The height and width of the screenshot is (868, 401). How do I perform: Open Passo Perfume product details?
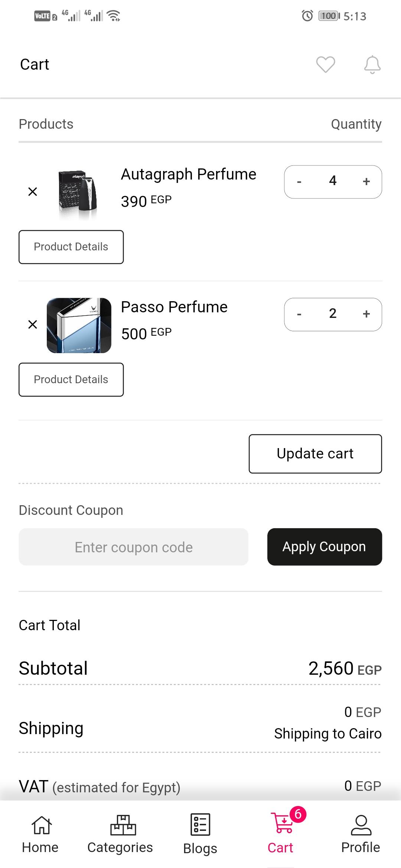click(71, 379)
